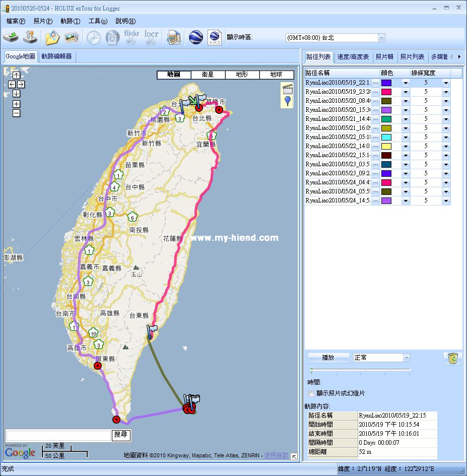Screen dimensions: 467x476
Task: Switch to the 速度/高度表 tab
Action: coord(353,57)
